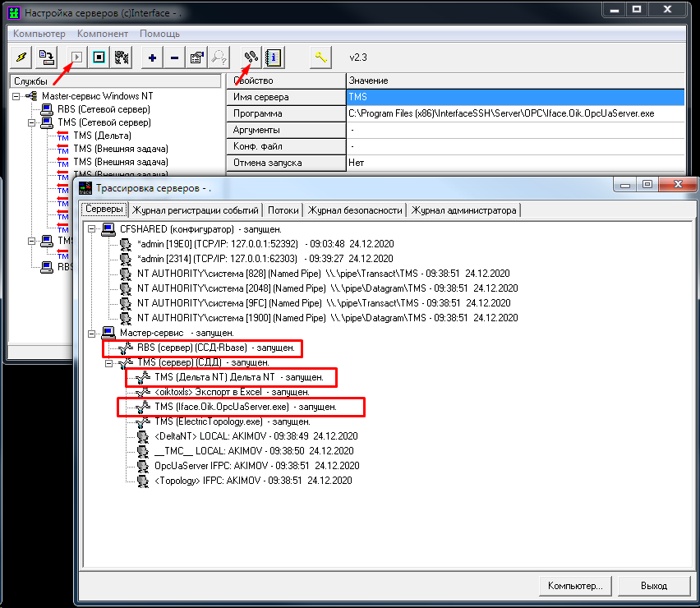Screen dimensions: 700x608
Task: Click the yellow key toolbar icon
Action: point(321,58)
